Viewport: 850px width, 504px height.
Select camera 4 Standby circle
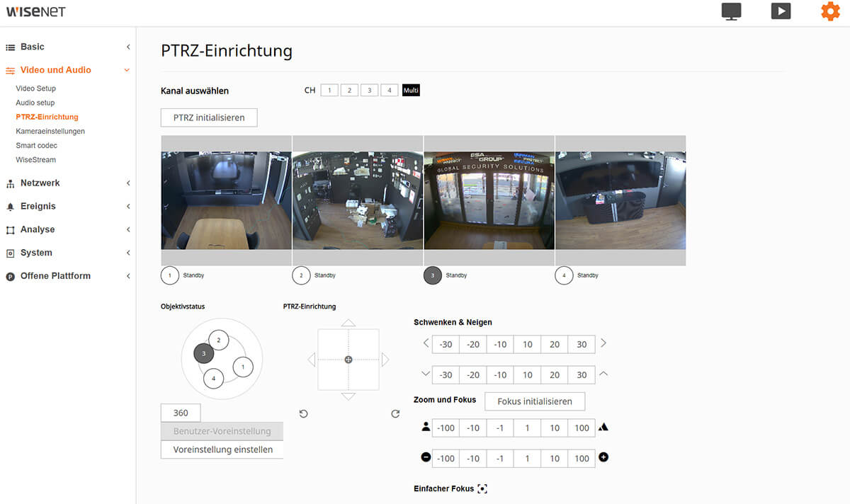[x=564, y=275]
